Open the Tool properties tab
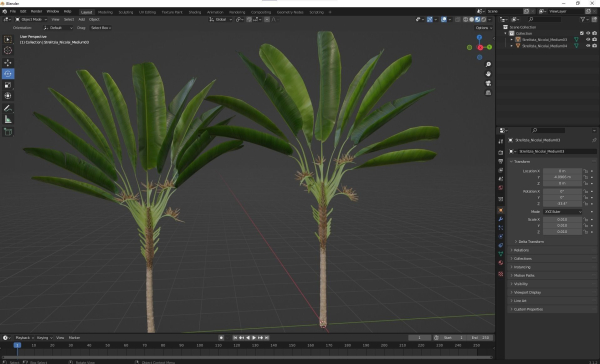Viewport: 600px width, 364px height. 501,141
